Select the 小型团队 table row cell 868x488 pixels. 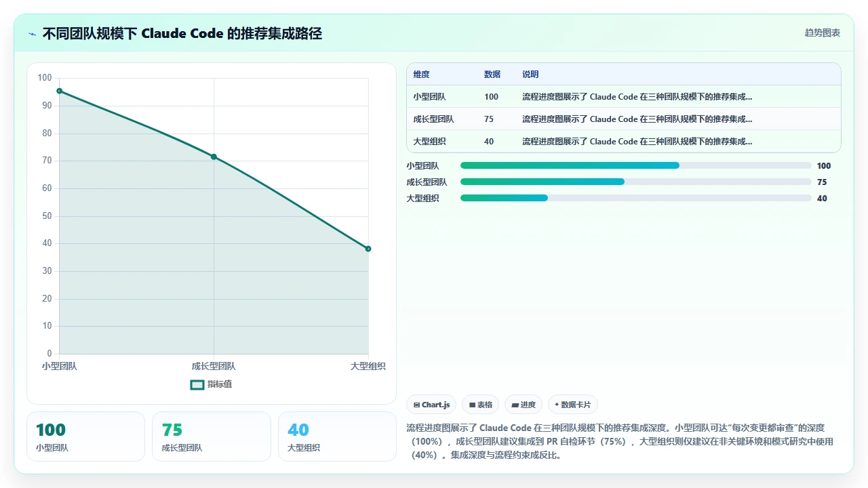click(x=429, y=97)
